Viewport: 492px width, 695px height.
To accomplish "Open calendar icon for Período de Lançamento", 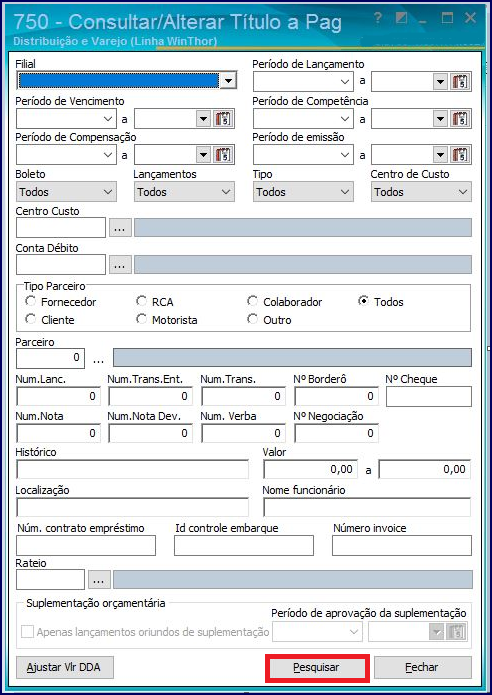I will [461, 82].
